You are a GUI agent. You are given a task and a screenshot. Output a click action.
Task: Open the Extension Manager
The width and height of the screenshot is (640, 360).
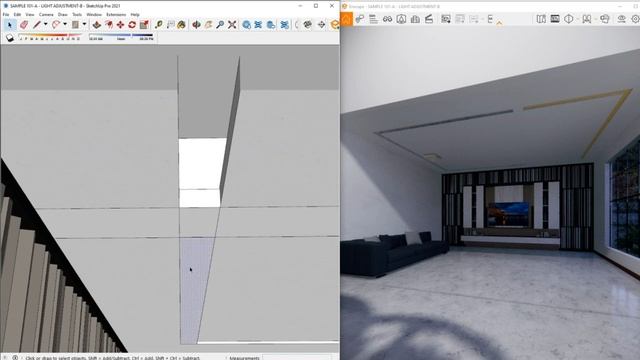284,25
